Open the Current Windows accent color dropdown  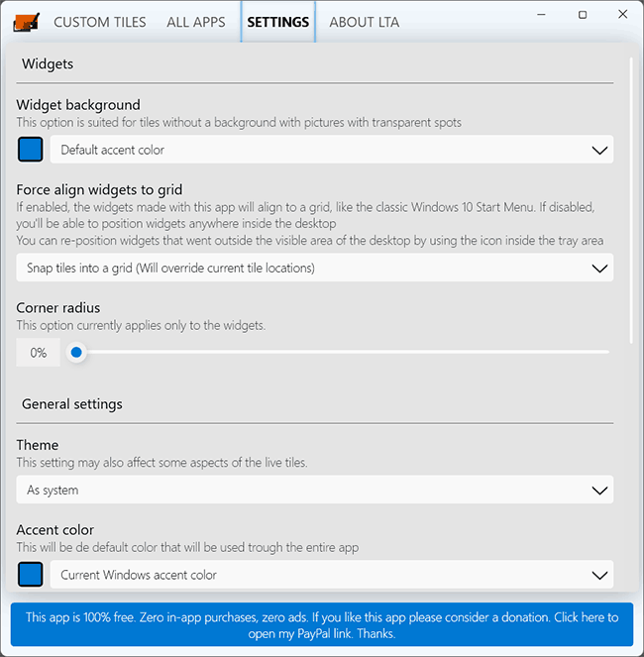(x=332, y=575)
